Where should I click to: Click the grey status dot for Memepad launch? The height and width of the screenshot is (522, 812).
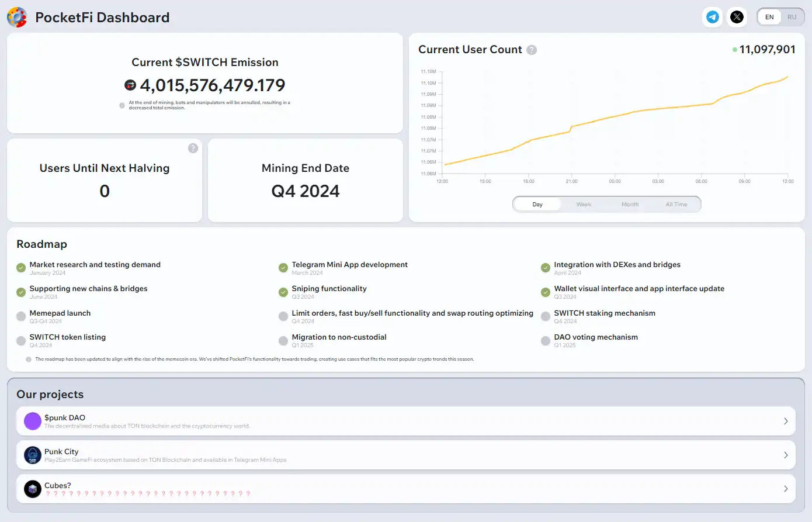point(21,316)
